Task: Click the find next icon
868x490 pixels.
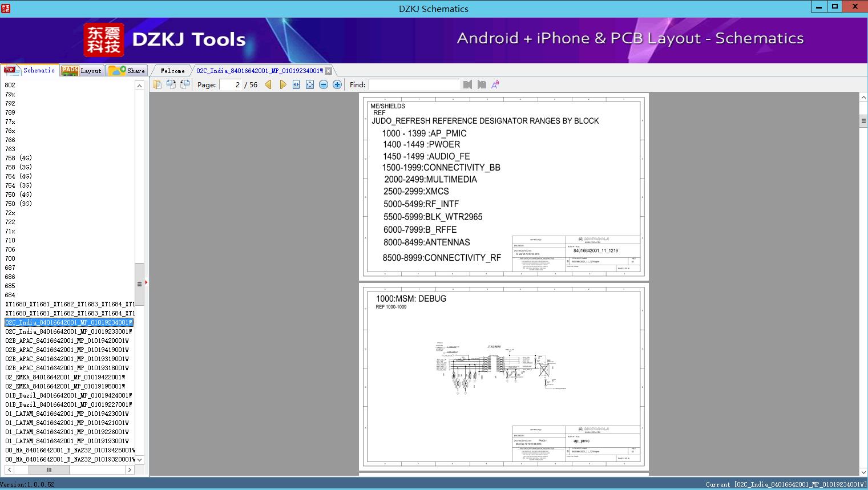Action: 482,84
